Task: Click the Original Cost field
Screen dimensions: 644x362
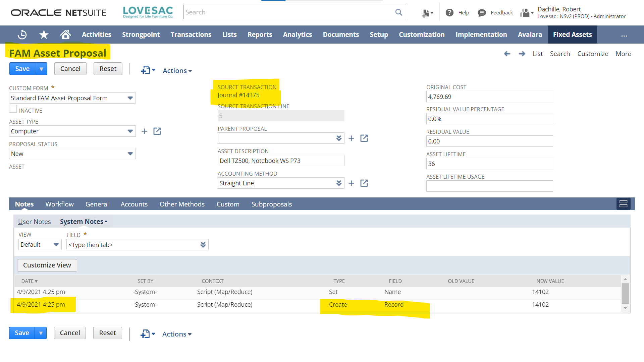Action: pos(489,97)
